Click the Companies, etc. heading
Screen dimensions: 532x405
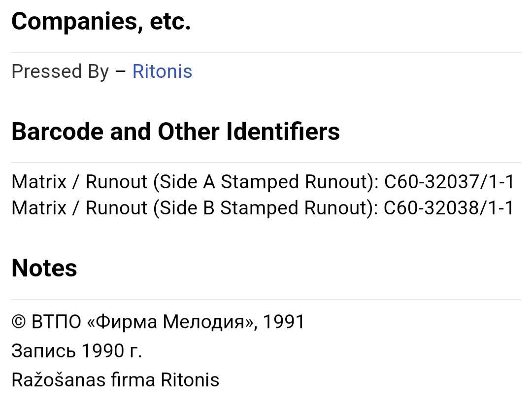coord(101,21)
